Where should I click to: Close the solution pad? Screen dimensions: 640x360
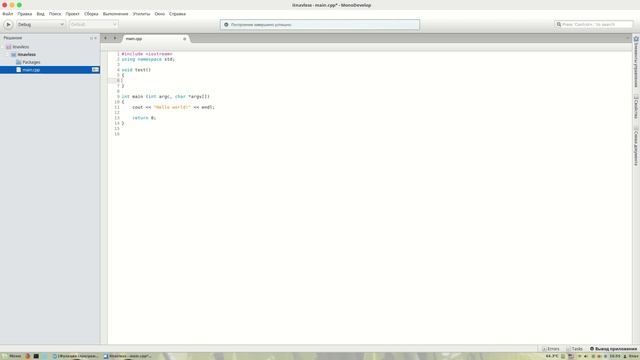click(96, 38)
